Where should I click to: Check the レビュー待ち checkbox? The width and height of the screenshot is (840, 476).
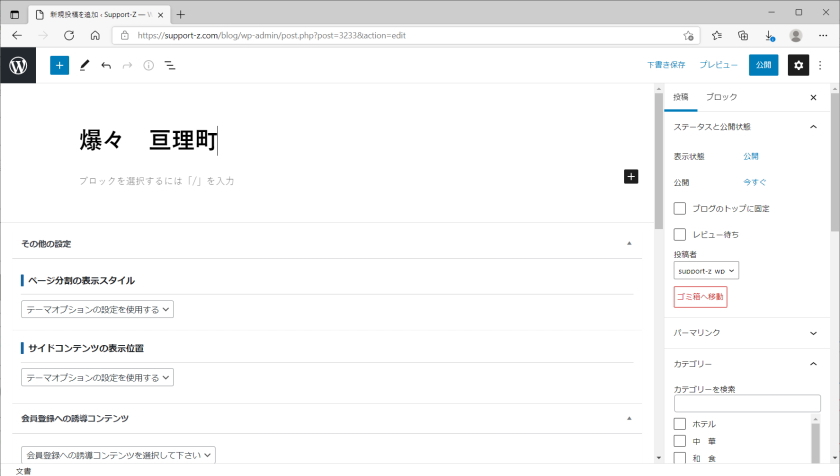680,234
